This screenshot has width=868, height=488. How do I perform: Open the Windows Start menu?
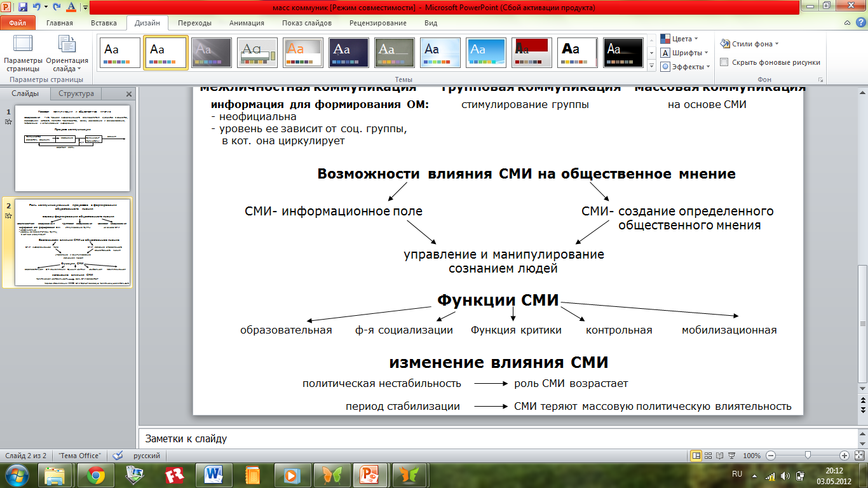coord(17,475)
